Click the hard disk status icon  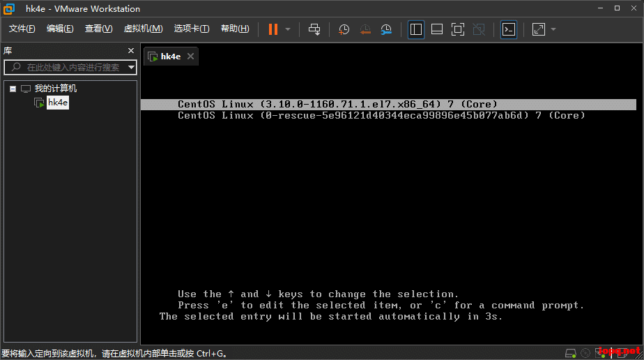(x=571, y=353)
